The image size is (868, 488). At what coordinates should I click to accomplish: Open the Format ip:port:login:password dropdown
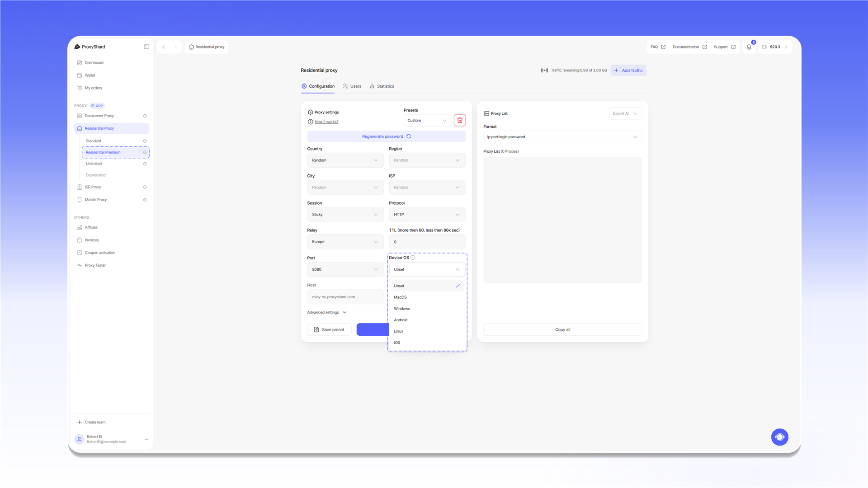pos(562,137)
